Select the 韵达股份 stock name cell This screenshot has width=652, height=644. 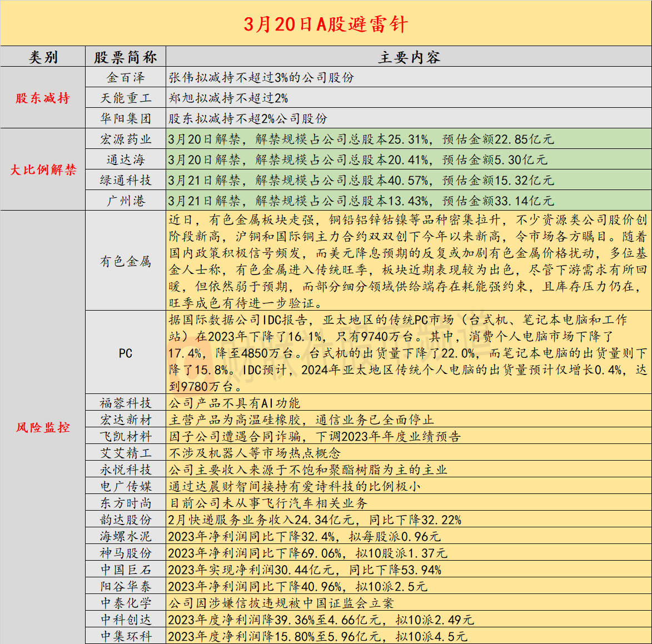[126, 520]
